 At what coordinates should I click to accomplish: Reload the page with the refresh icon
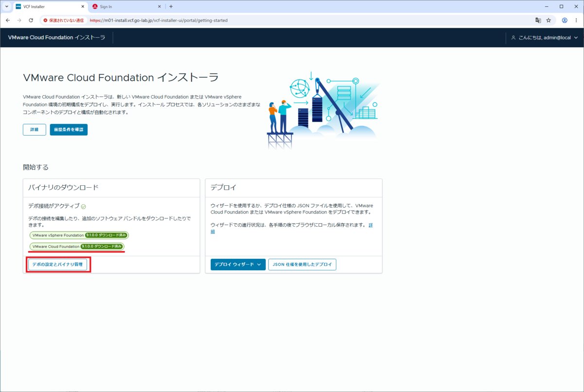click(31, 20)
